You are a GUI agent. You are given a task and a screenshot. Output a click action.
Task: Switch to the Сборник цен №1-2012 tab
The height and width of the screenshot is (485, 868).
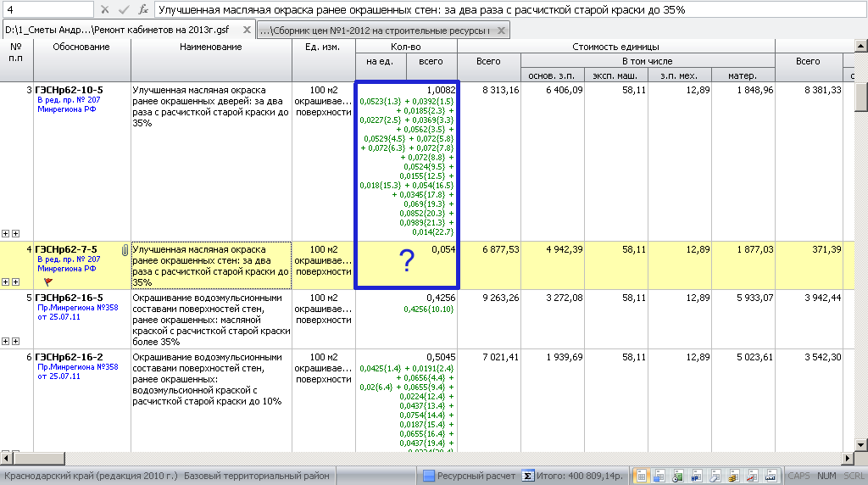point(375,31)
